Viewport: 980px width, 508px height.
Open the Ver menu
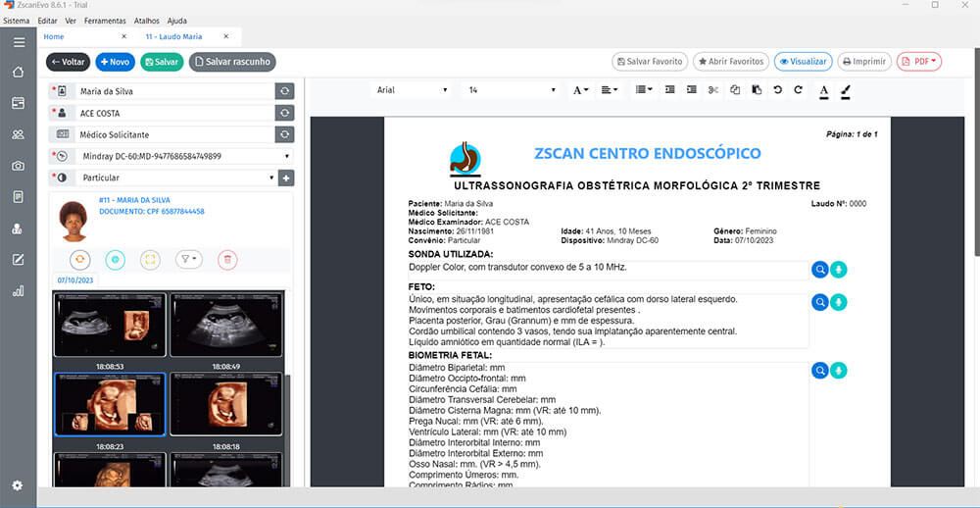(71, 21)
